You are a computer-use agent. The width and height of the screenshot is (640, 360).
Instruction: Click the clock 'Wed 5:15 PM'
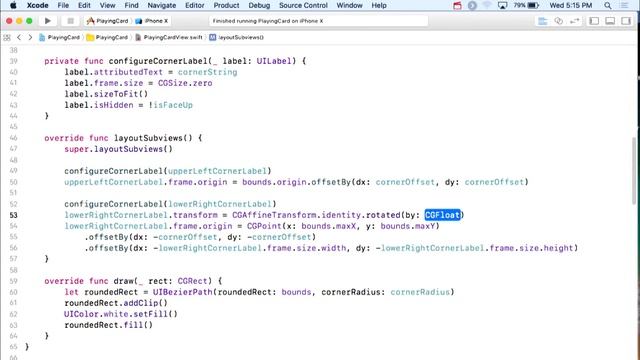571,5
